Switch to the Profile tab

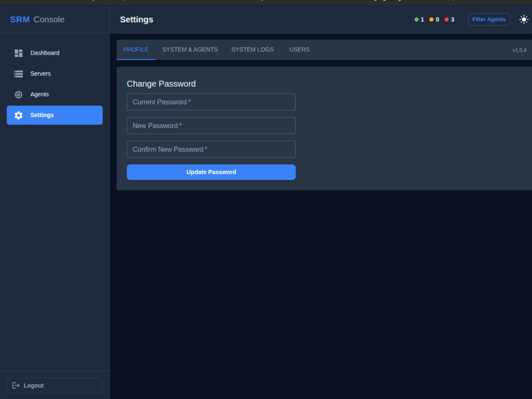click(136, 49)
